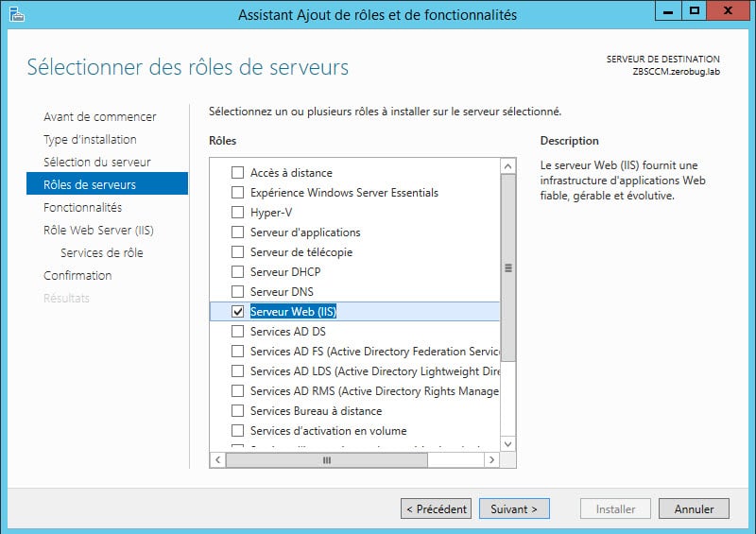Viewport: 756px width, 534px height.
Task: Go to Fonctionnalités step
Action: point(82,207)
